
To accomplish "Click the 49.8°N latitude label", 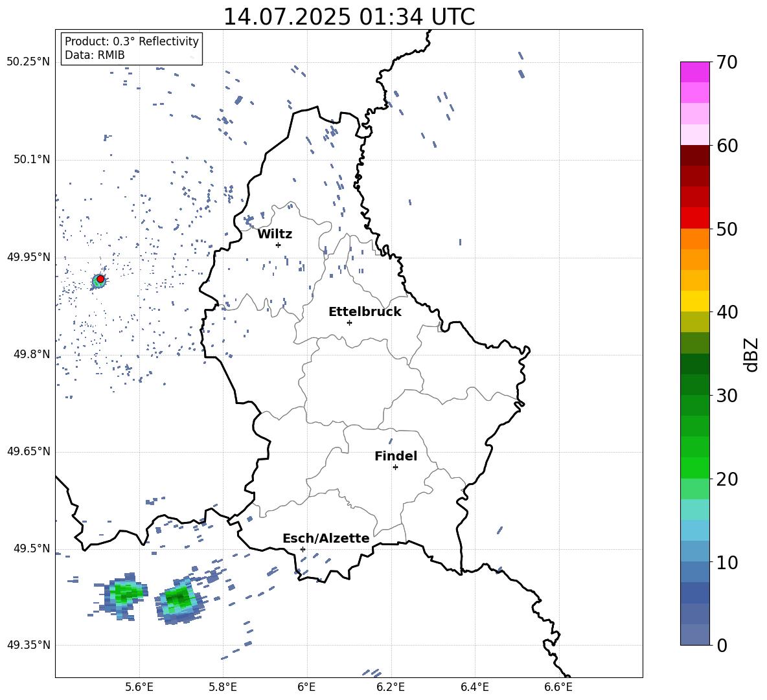I will click(32, 354).
